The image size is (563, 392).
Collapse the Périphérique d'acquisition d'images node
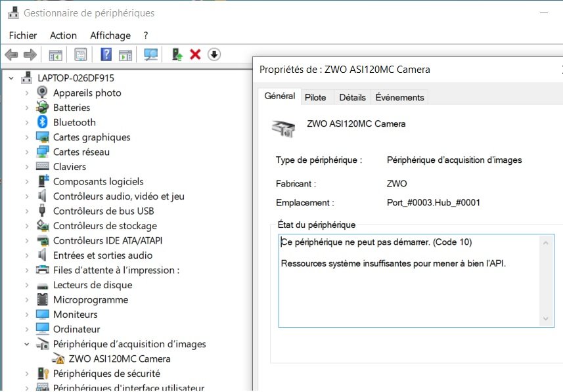point(26,344)
